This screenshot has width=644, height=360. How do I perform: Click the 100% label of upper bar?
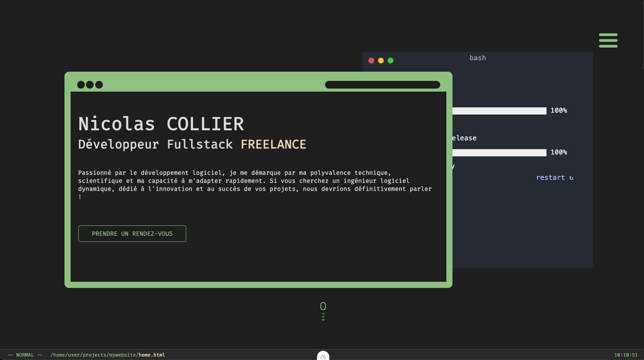point(559,110)
